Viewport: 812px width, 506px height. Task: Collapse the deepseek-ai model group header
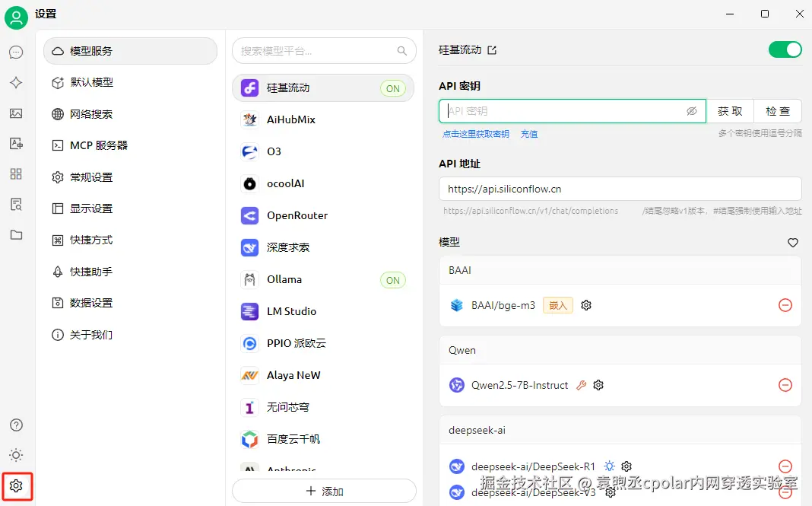coord(620,431)
